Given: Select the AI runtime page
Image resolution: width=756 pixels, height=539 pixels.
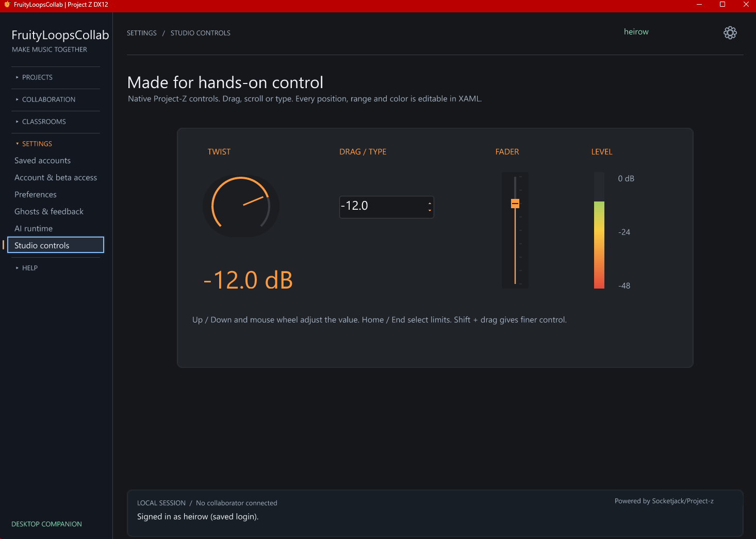Looking at the screenshot, I should 34,229.
